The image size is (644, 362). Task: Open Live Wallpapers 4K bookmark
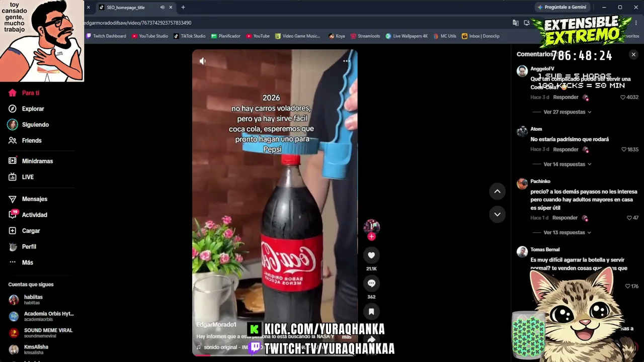(407, 36)
